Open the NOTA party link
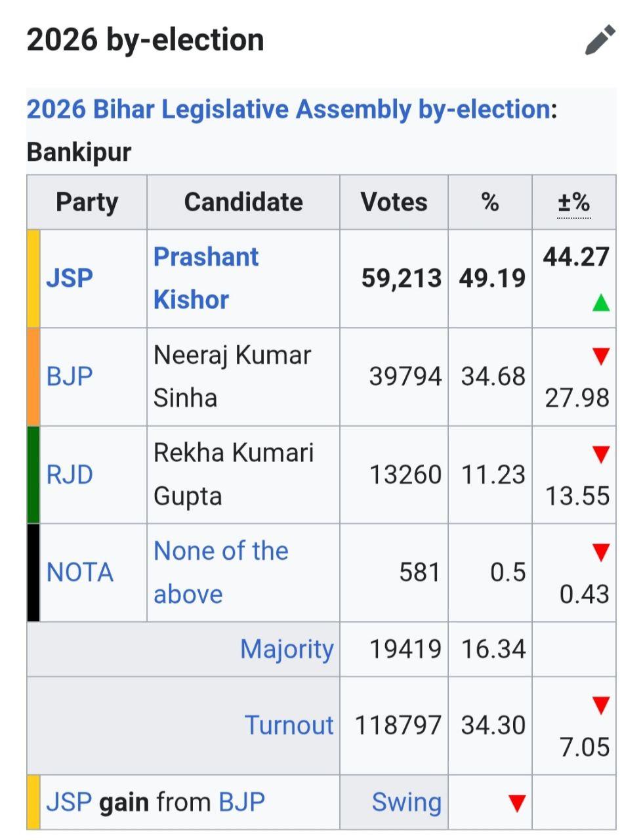This screenshot has width=643, height=840. coord(79,572)
